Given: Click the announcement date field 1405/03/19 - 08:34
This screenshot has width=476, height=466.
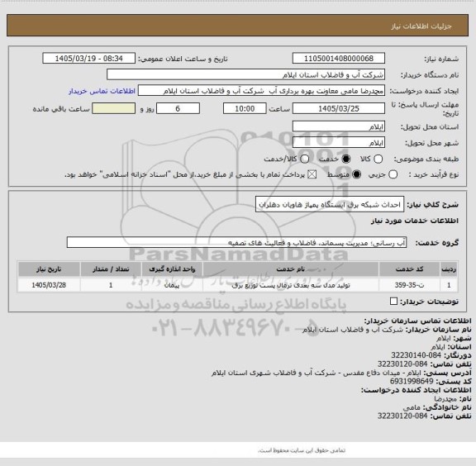Looking at the screenshot, I should point(89,59).
